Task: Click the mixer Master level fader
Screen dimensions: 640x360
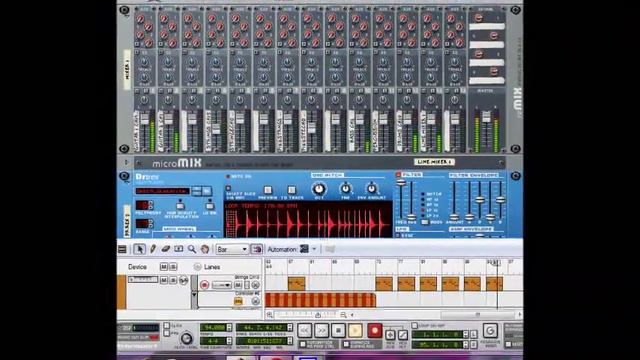Action: point(486,118)
